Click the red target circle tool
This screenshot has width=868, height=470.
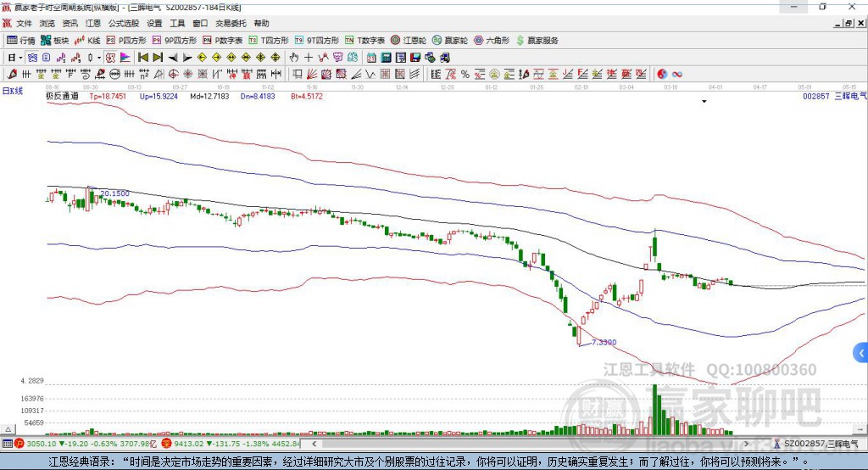173,74
